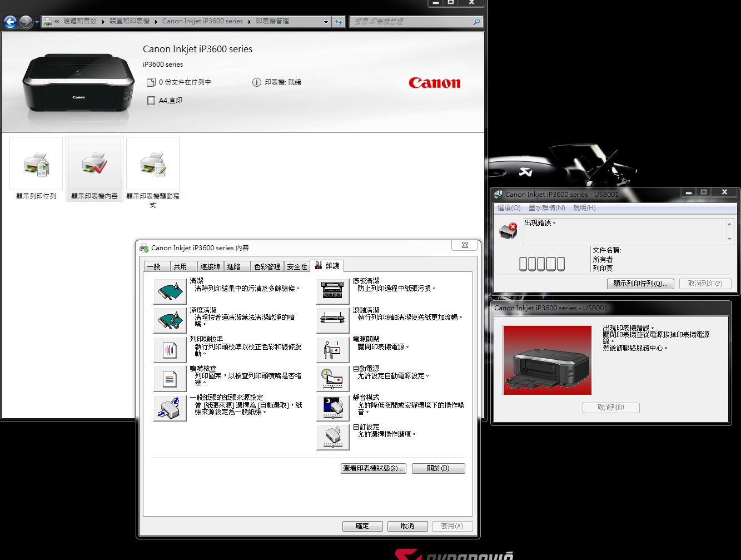
Task: Open the 說明(H) menu
Action: tap(584, 208)
